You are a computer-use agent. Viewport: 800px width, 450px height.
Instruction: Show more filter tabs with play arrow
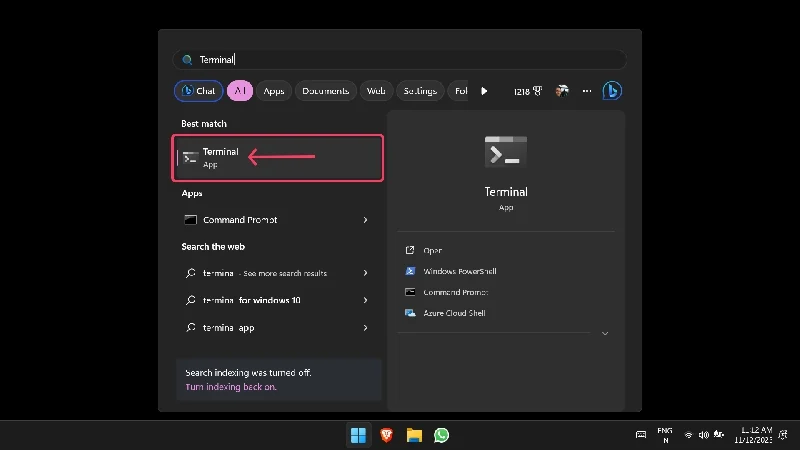[x=484, y=91]
